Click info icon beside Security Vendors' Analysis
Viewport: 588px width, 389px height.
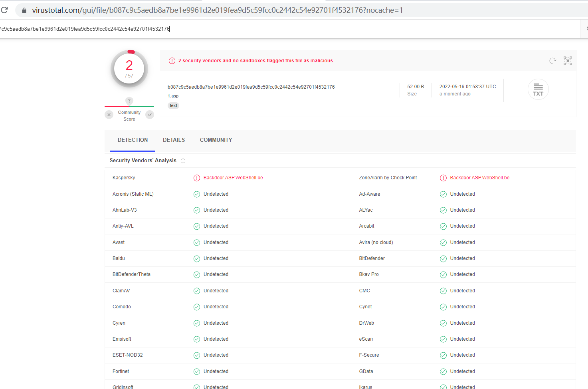[x=183, y=161]
